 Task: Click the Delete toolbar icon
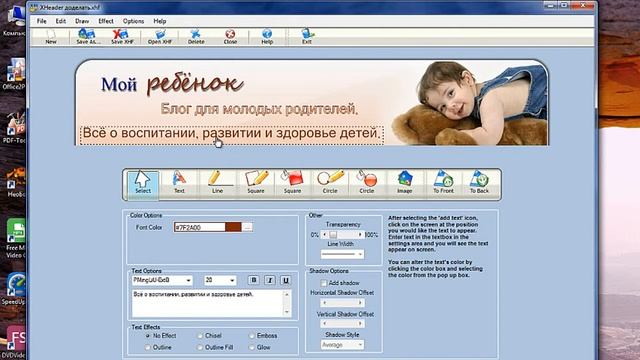pyautogui.click(x=196, y=36)
